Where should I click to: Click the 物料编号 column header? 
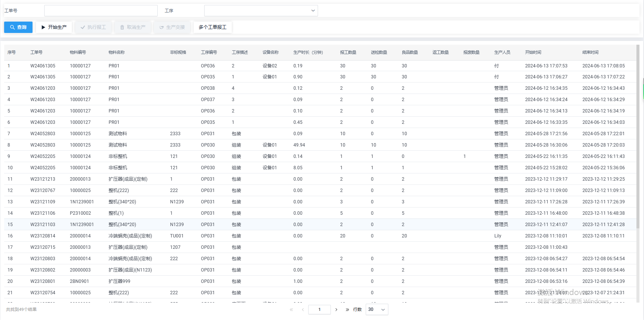[x=78, y=52]
